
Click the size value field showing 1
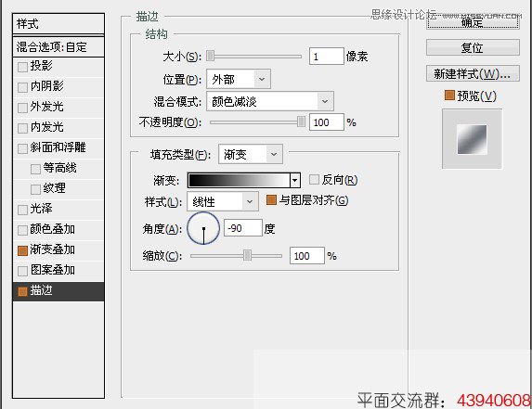coord(327,56)
